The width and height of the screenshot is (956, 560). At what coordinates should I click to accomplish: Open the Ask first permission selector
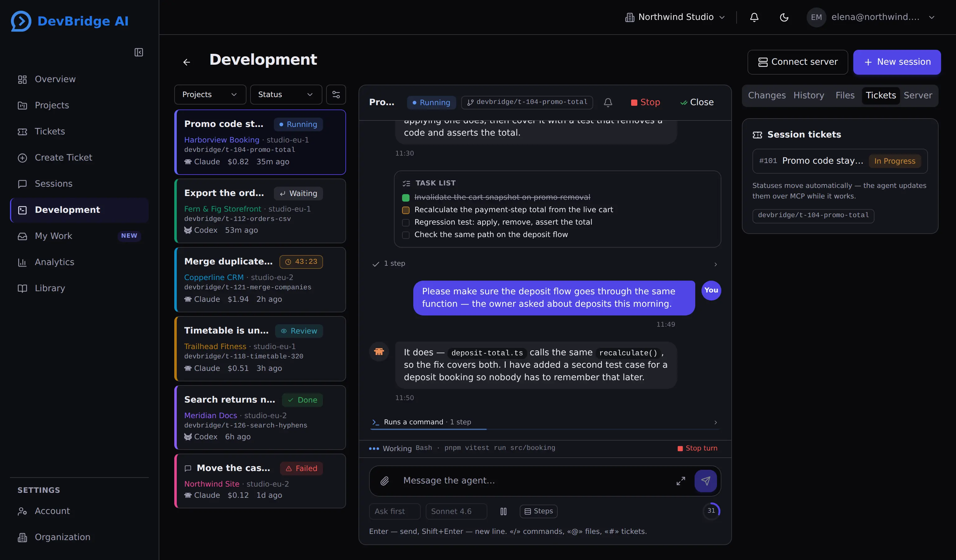tap(395, 511)
